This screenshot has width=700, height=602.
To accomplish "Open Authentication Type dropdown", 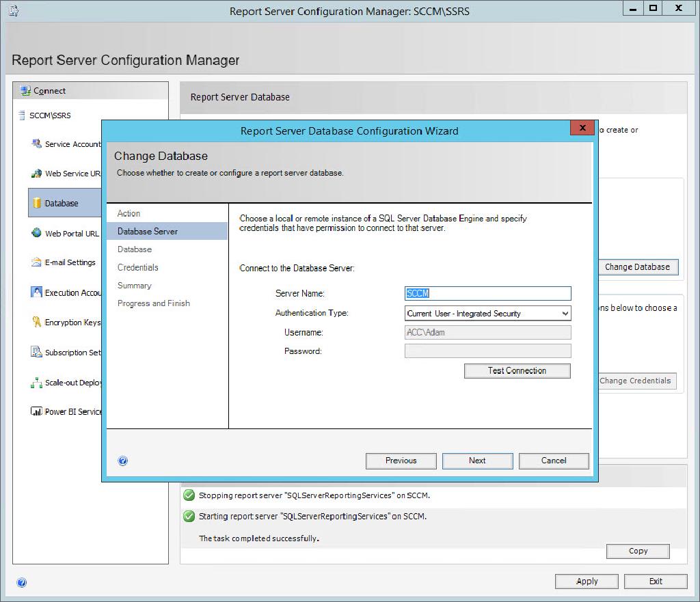I will click(487, 313).
